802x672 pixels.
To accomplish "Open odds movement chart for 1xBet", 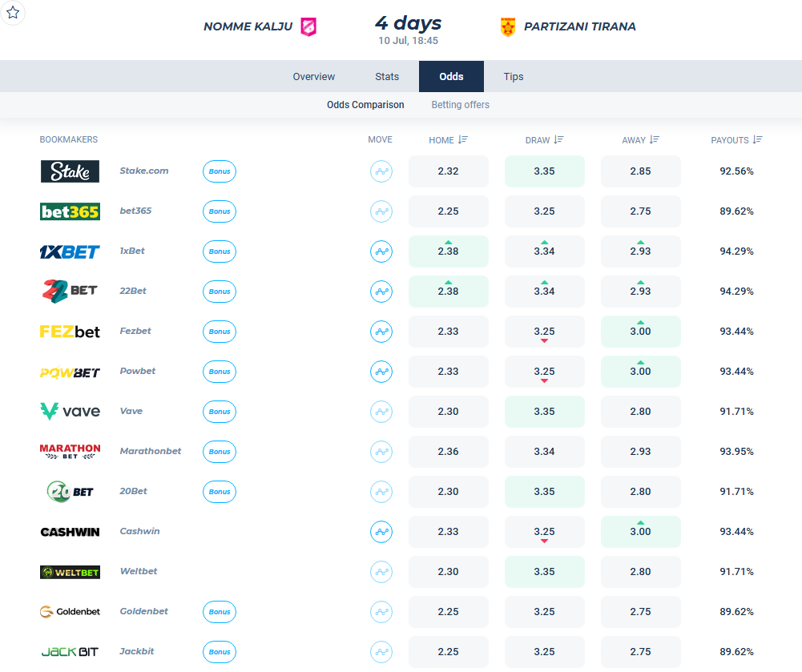I will coord(381,251).
